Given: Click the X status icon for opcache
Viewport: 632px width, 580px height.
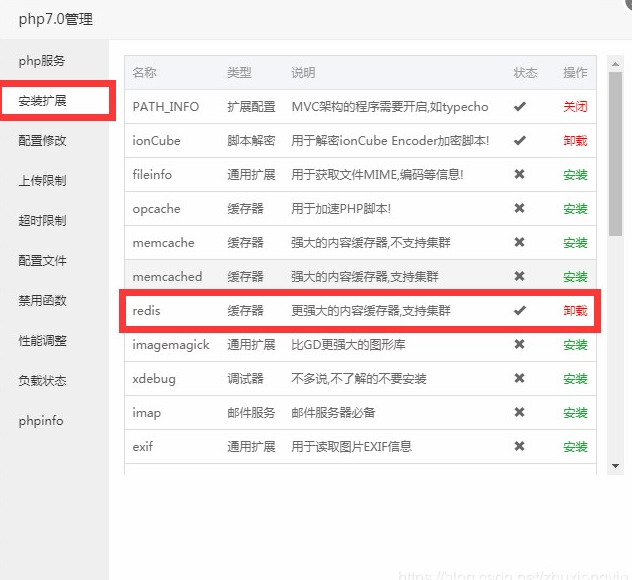Looking at the screenshot, I should (x=519, y=209).
